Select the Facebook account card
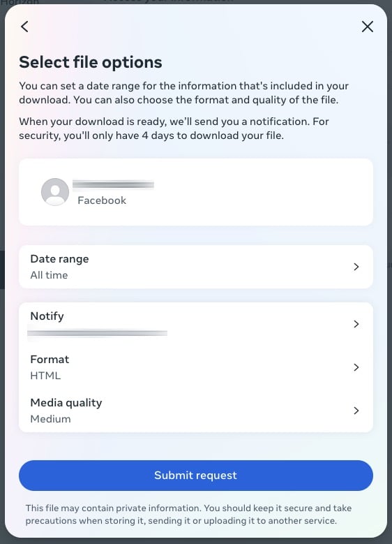Viewport: 392px width, 544px height. [x=196, y=192]
